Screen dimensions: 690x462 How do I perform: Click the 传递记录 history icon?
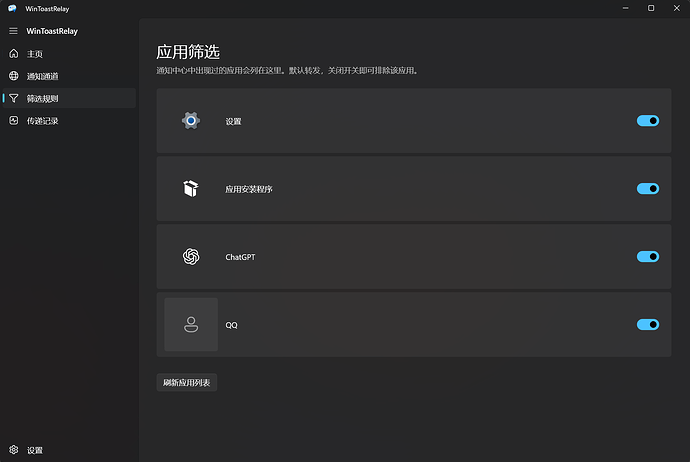click(x=14, y=121)
